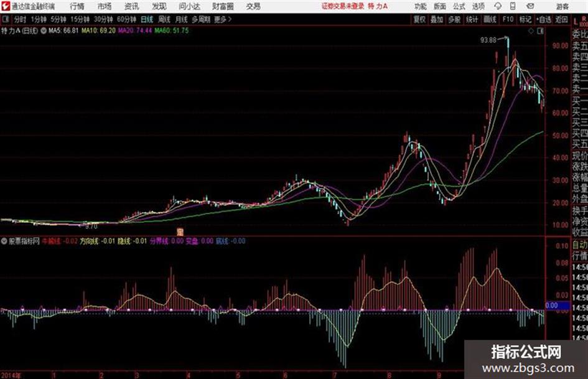The image size is (588, 379).
Task: Click the 返回 back button
Action: click(x=561, y=19)
